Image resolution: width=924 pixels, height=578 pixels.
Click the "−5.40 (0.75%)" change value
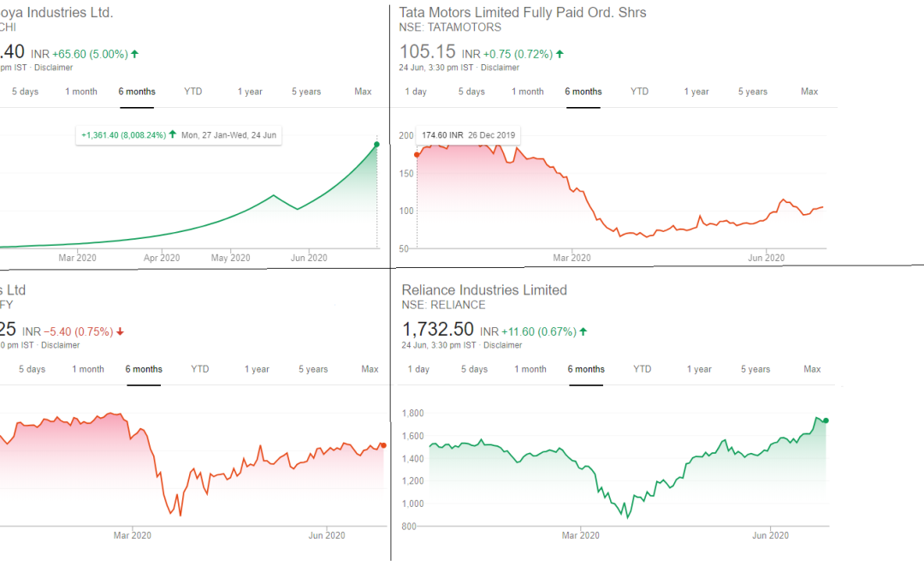pos(79,332)
